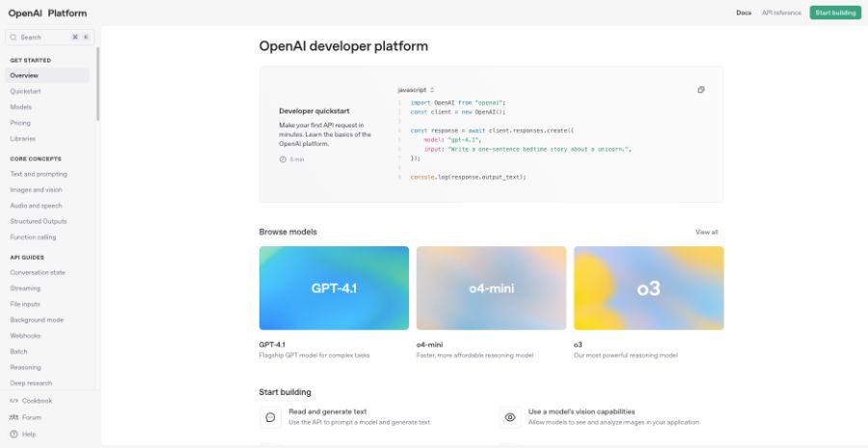The height and width of the screenshot is (448, 868).
Task: Open the Cookbook link
Action: click(x=37, y=401)
